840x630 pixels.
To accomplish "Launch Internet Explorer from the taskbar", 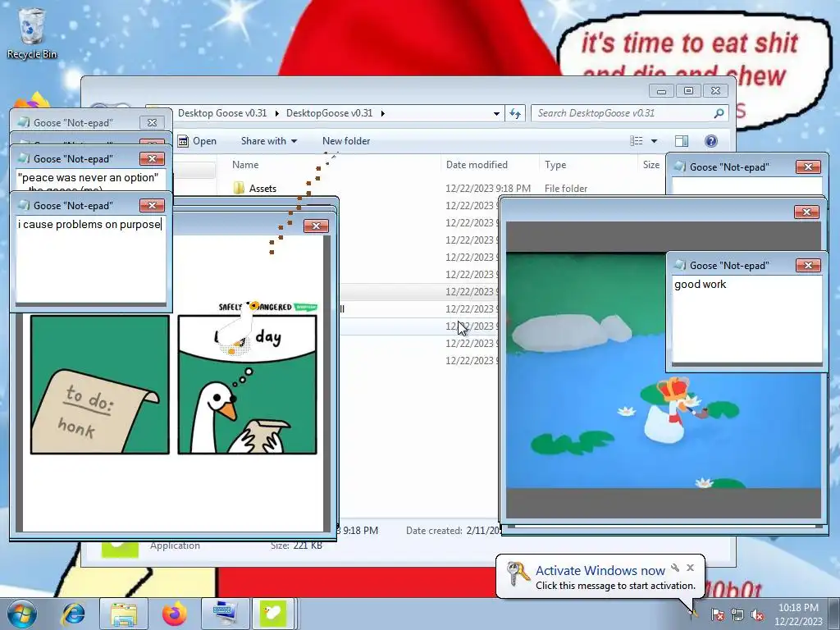I will [73, 614].
